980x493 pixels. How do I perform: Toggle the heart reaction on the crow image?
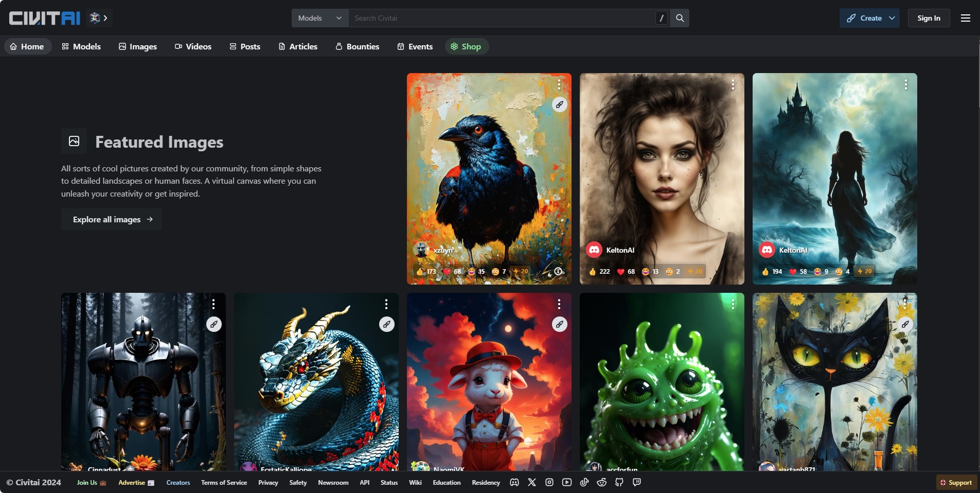pyautogui.click(x=452, y=271)
